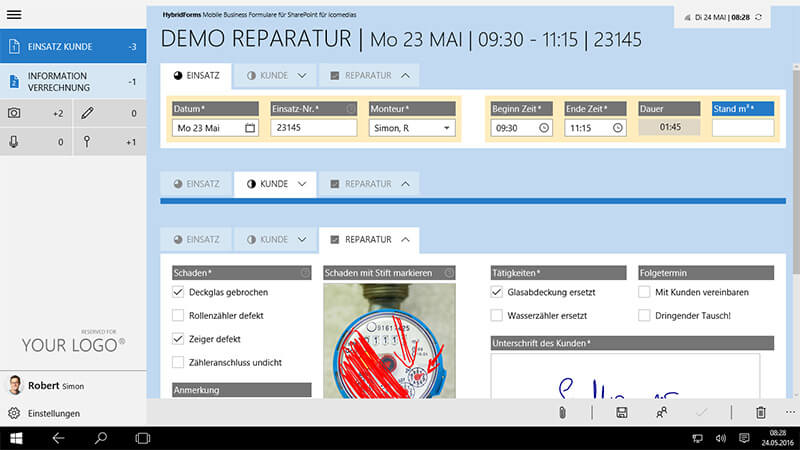Select EINSATZ KUNDE in sidebar
This screenshot has height=450, width=800.
tap(73, 46)
